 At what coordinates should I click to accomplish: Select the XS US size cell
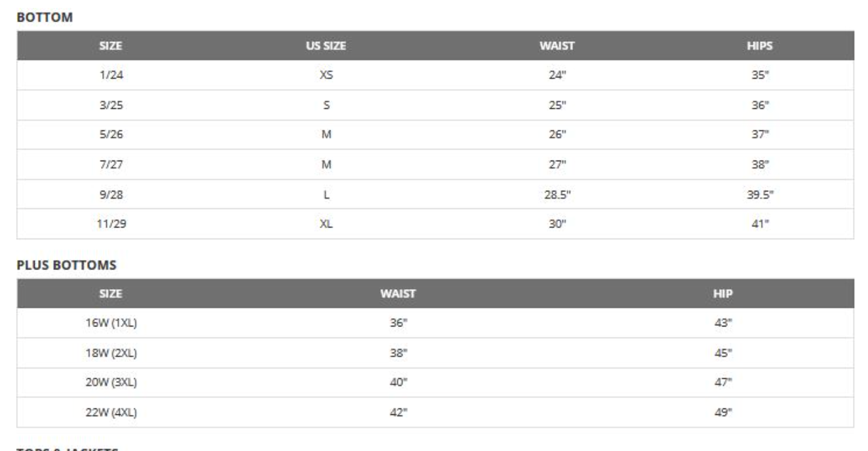click(x=326, y=75)
